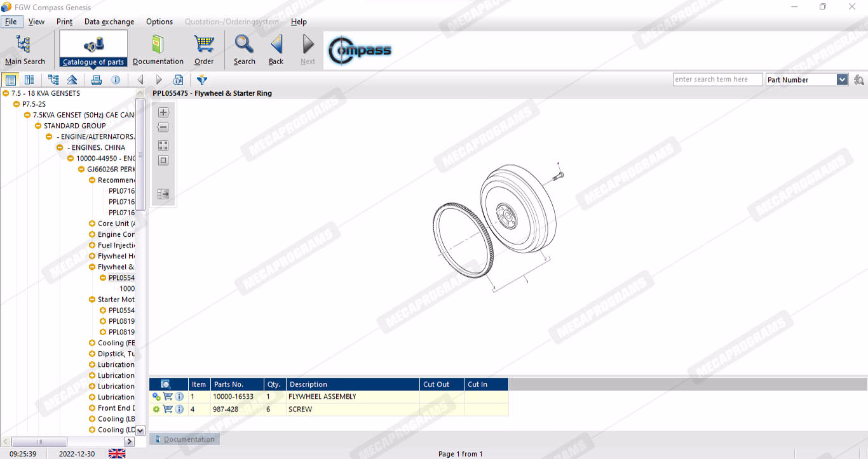Select the Catalogue of parts view
This screenshot has width=868, height=459.
[93, 50]
